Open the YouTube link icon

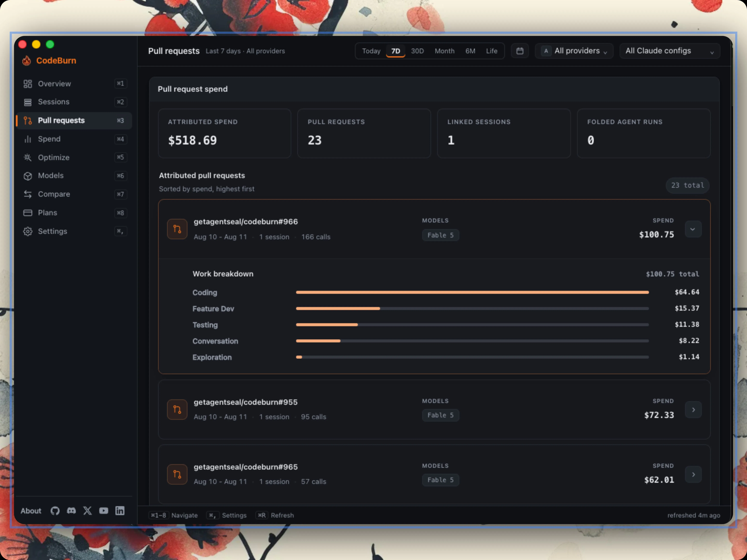tap(104, 511)
